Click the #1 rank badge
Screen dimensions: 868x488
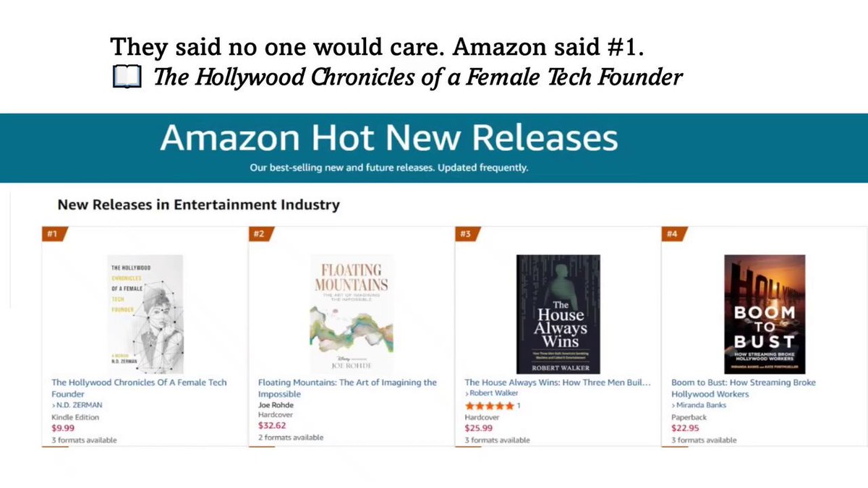coord(54,234)
